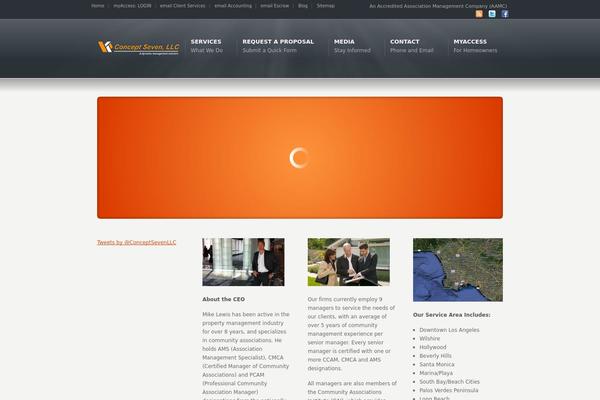The width and height of the screenshot is (600, 400).
Task: Click Hollywood list item
Action: click(433, 347)
